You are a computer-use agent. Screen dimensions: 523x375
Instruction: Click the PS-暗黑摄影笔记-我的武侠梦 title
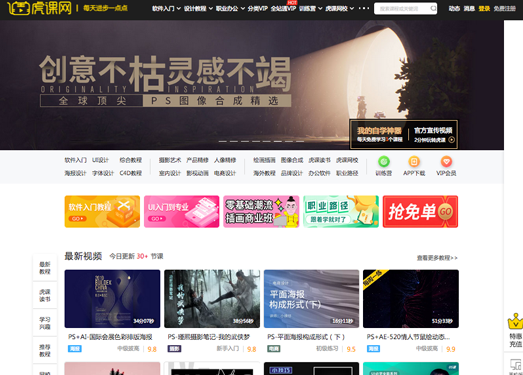[209, 337]
